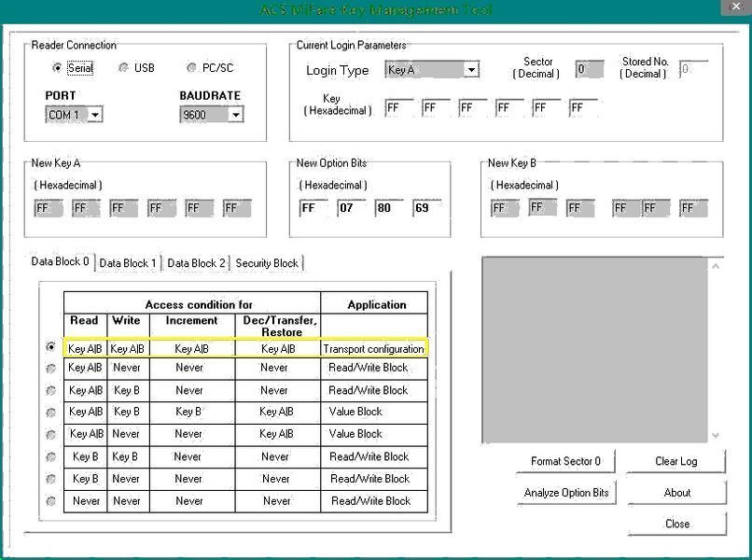Click the New Option Bits 07 field

[x=352, y=208]
